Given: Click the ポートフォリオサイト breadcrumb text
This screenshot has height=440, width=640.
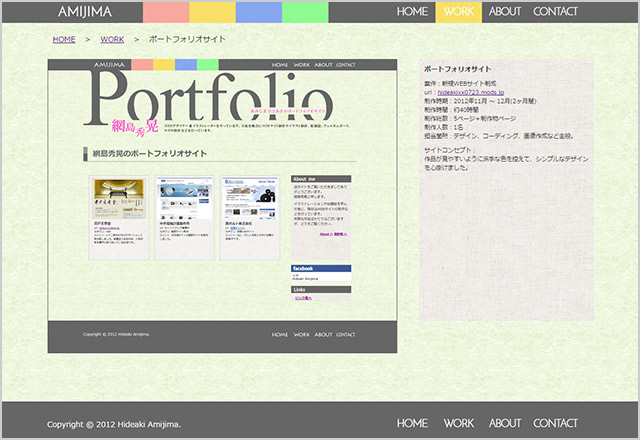Looking at the screenshot, I should pos(187,39).
